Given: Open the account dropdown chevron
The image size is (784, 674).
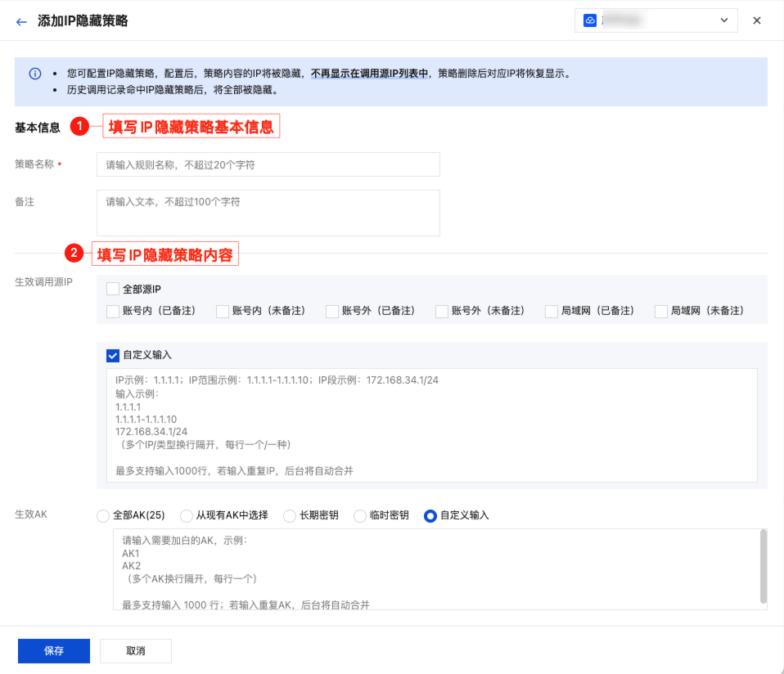Looking at the screenshot, I should click(x=723, y=20).
